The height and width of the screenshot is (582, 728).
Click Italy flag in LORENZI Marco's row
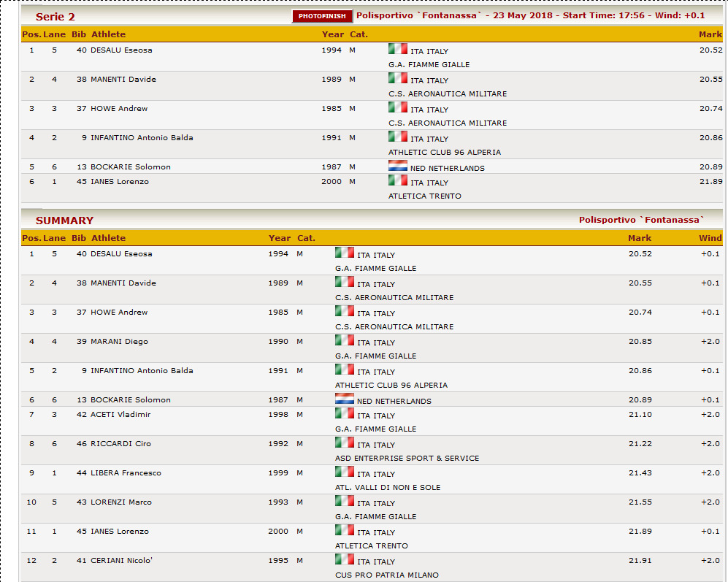pyautogui.click(x=344, y=501)
